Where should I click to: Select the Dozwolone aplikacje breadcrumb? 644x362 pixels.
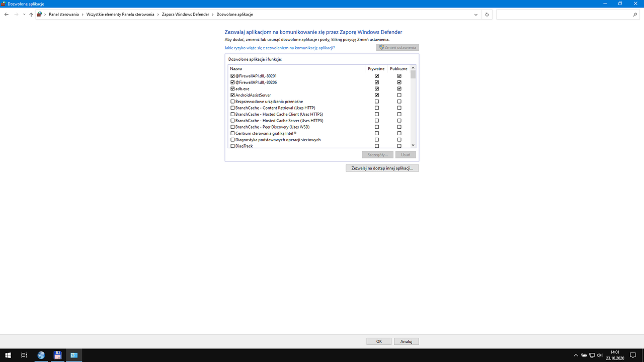click(x=235, y=15)
